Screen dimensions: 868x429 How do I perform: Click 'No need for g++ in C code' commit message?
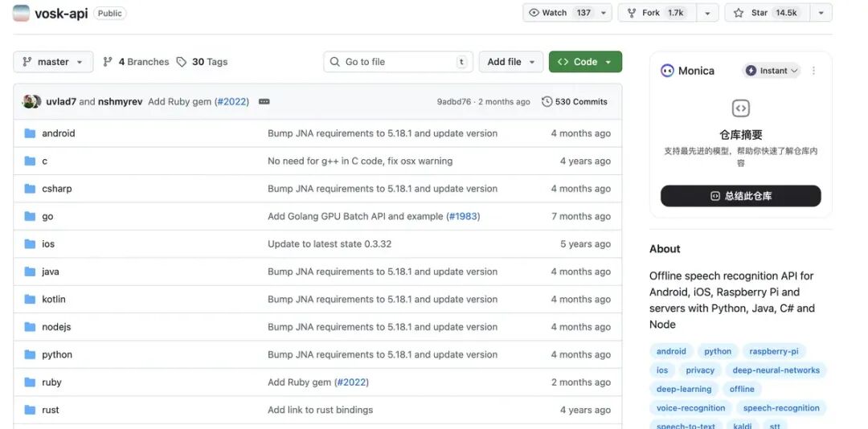[x=360, y=161]
